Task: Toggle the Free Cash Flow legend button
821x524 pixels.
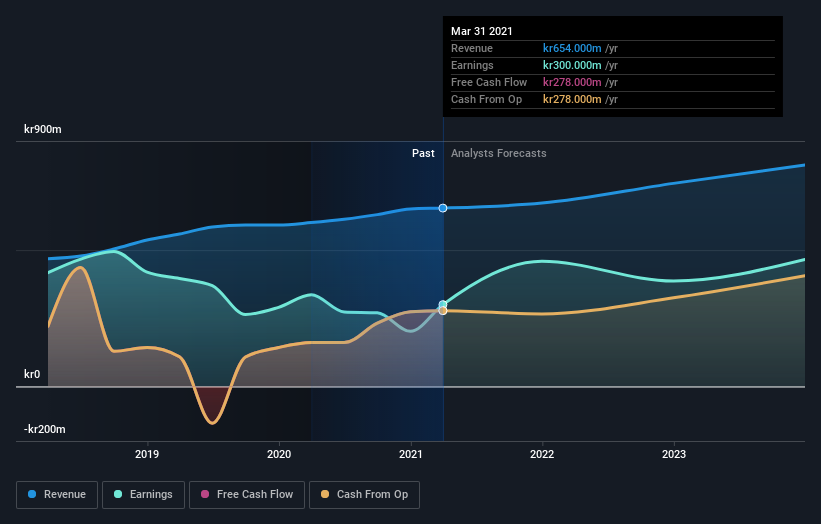Action: (247, 495)
